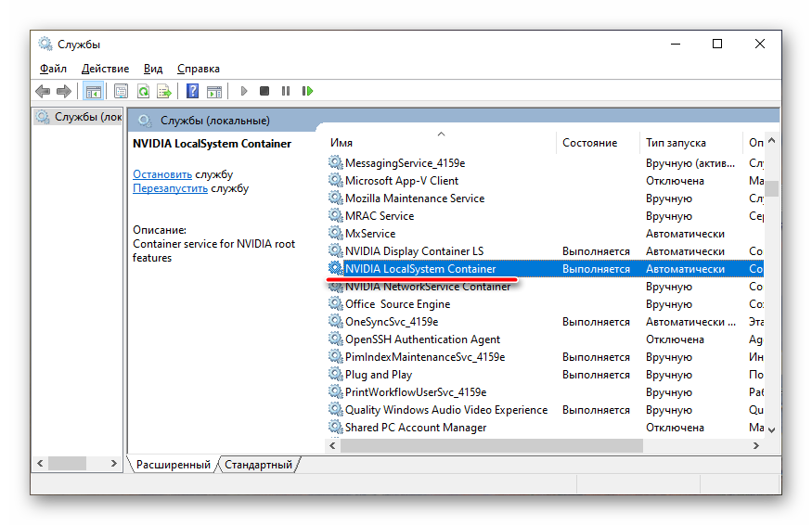Click Отключена for Shared PC Account Manager

[675, 428]
